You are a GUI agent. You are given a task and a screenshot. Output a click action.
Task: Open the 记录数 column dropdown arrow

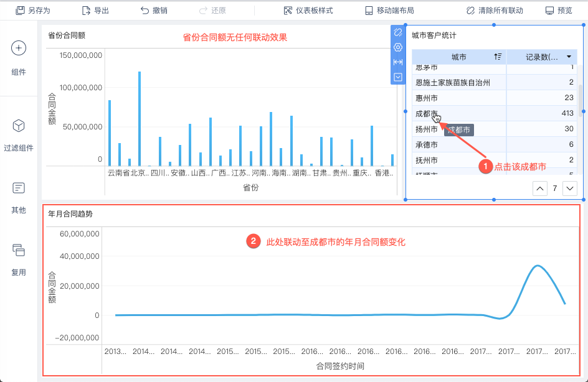point(569,57)
